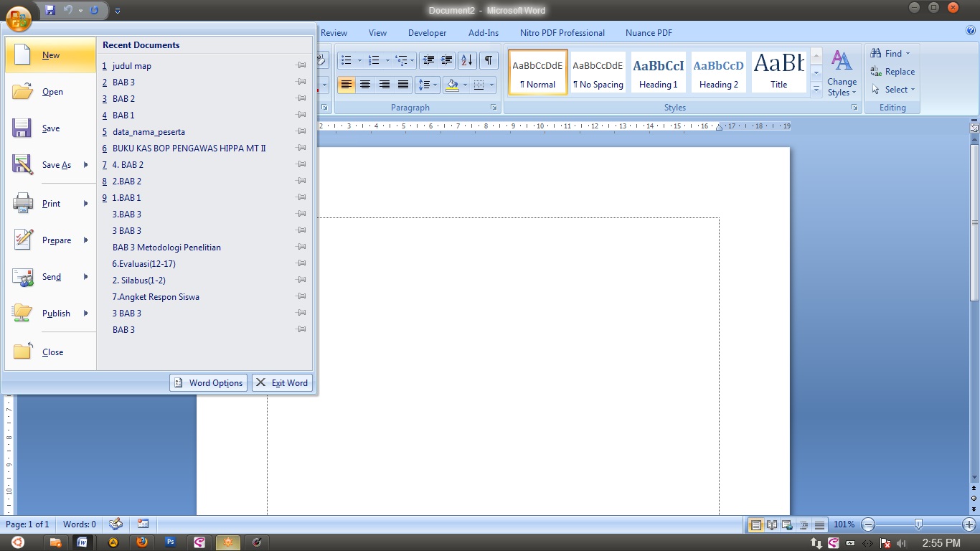Viewport: 980px width, 551px height.
Task: Click the Increase Indent icon
Action: [446, 60]
